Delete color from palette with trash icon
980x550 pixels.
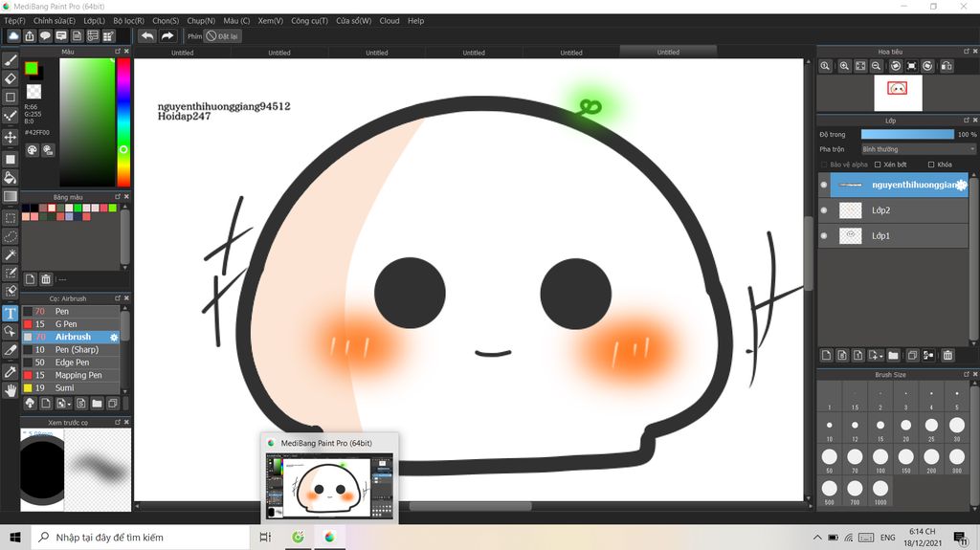[46, 278]
